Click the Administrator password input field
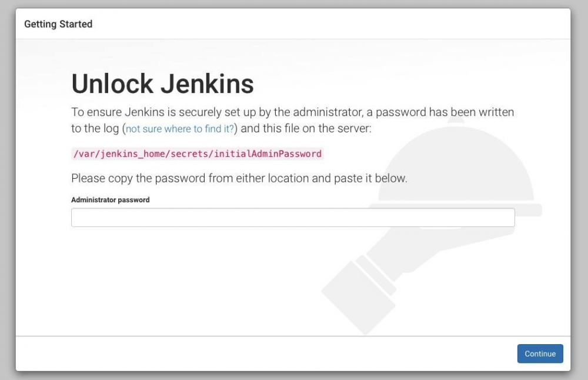The width and height of the screenshot is (588, 380). pos(293,218)
